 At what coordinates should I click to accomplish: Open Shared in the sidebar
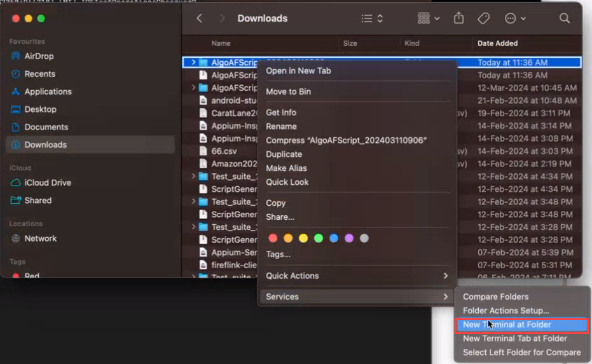[38, 201]
